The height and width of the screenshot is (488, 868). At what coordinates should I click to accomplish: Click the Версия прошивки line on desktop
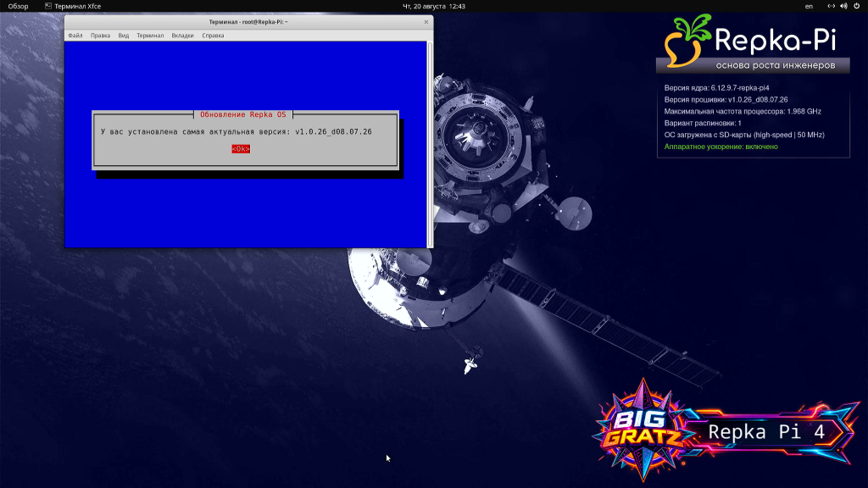pos(726,100)
